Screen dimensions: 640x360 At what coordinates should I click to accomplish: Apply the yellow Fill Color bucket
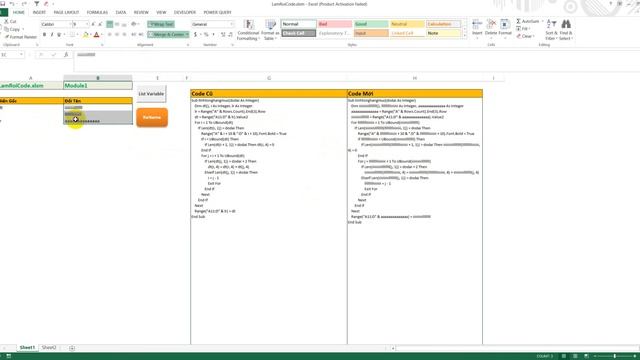pos(85,35)
